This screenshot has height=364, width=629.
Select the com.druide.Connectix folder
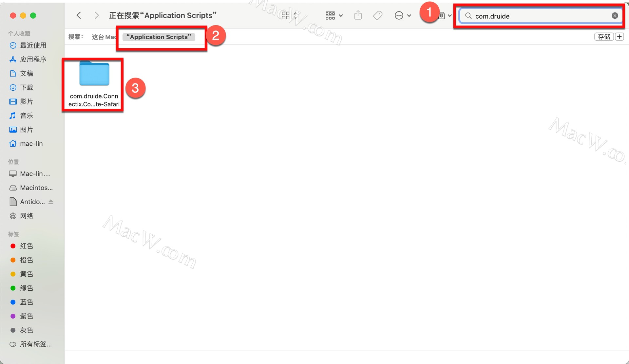click(94, 84)
